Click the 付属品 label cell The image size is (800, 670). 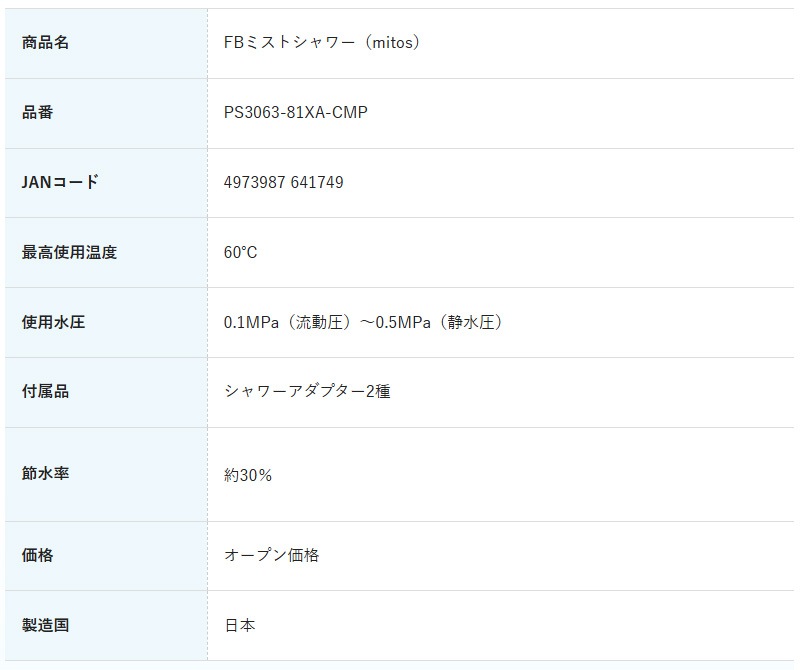pos(45,392)
